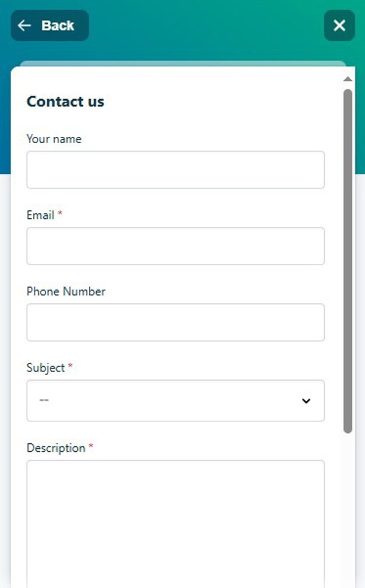Click the 'Description' field label

click(56, 448)
